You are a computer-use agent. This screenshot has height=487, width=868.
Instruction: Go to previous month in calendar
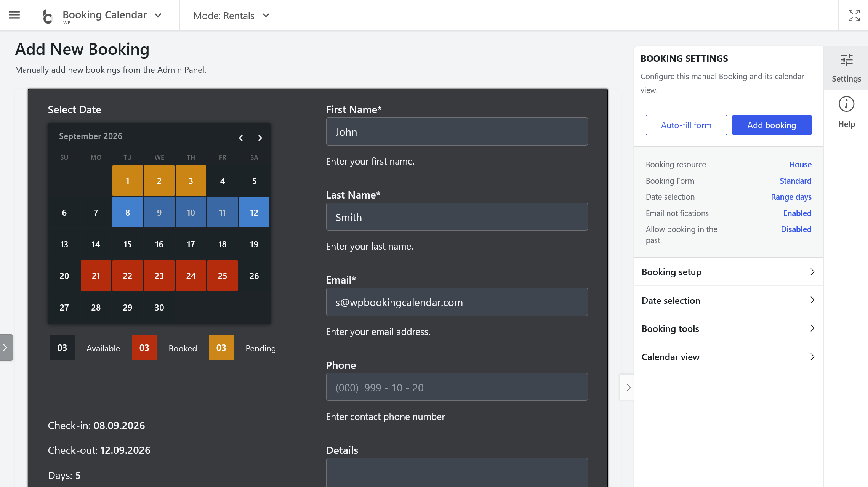tap(241, 138)
